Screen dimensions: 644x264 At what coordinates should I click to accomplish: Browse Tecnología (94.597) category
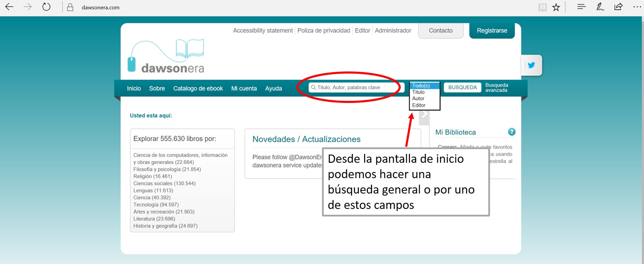[x=156, y=204]
